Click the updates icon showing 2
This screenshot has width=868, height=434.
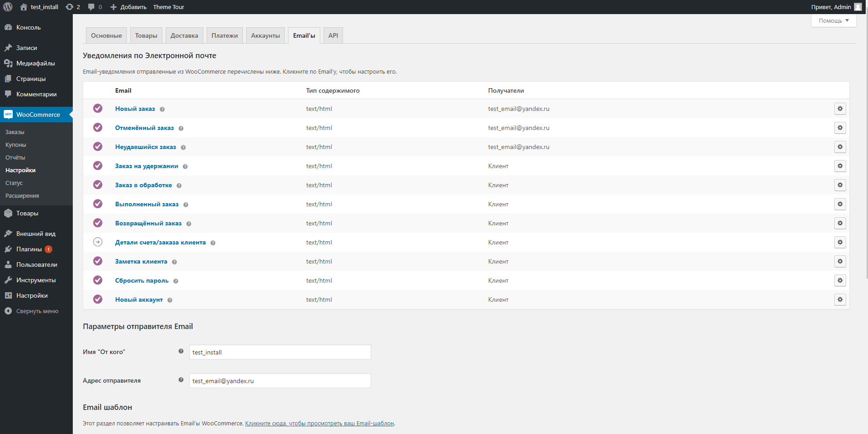click(x=73, y=7)
